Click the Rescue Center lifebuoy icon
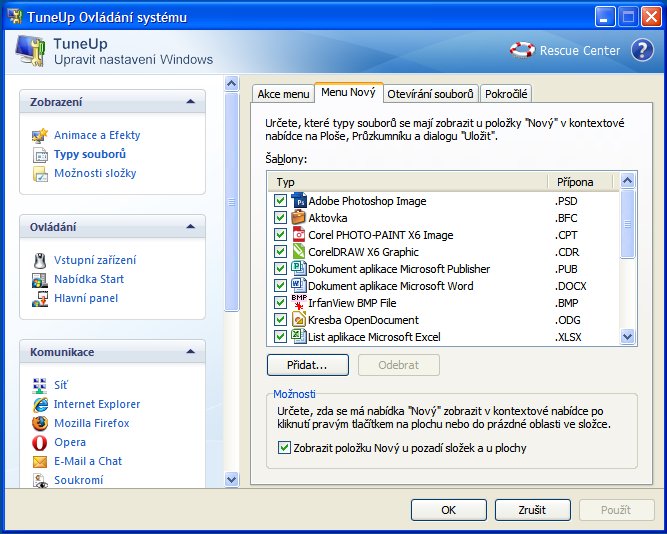The height and width of the screenshot is (534, 667). pos(522,50)
